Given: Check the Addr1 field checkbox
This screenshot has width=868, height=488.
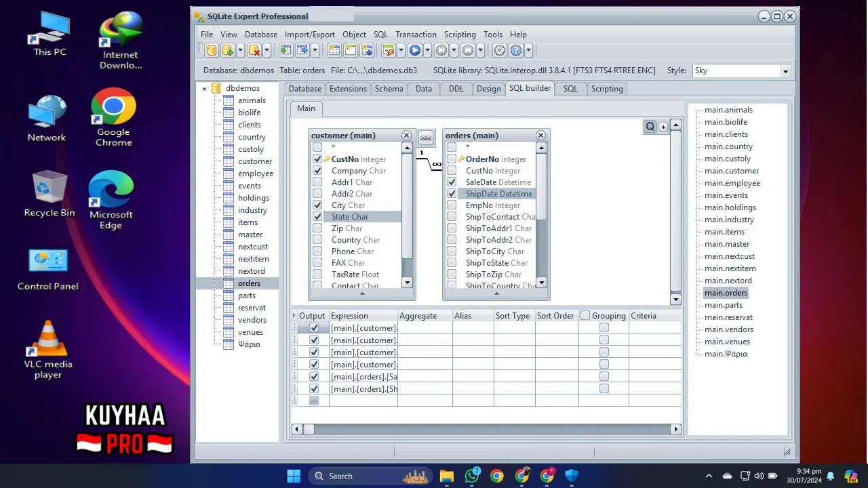Looking at the screenshot, I should [x=317, y=182].
